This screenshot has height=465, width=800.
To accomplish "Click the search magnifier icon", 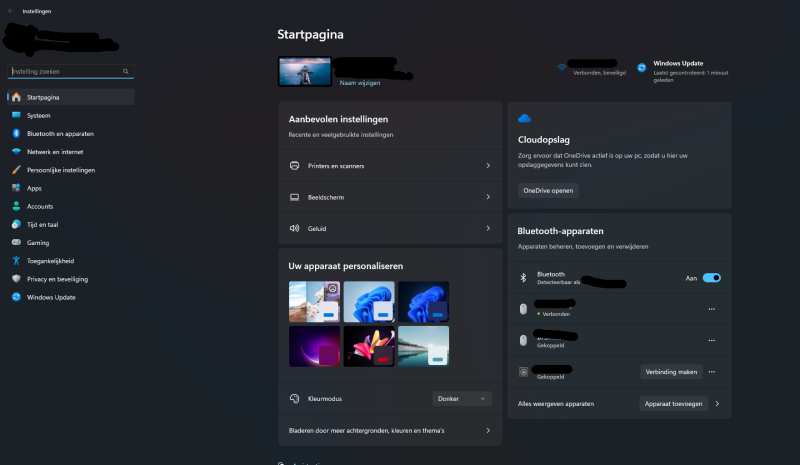I will [125, 72].
